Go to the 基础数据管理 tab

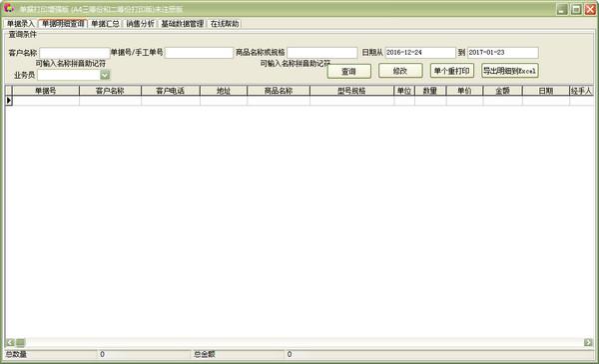click(183, 24)
